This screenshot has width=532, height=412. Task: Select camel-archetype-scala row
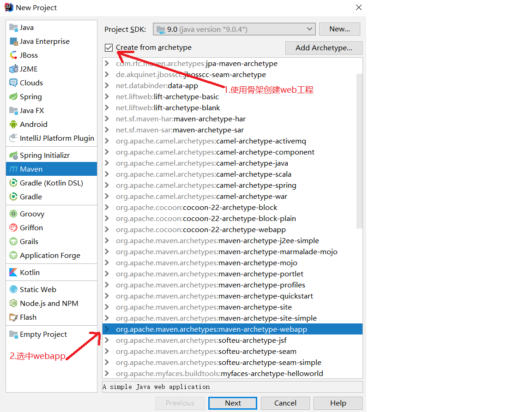pos(232,174)
